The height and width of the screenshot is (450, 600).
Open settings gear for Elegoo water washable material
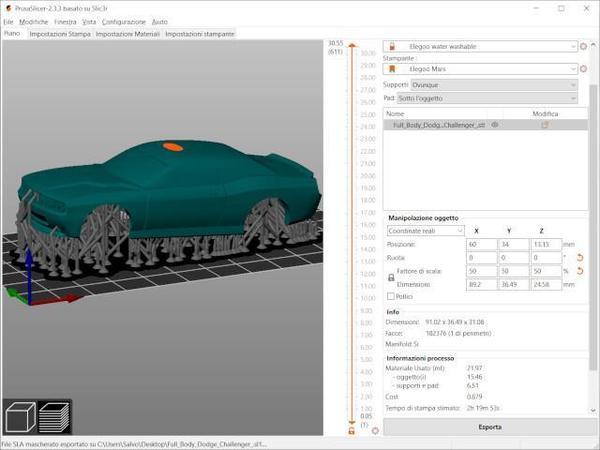[584, 46]
